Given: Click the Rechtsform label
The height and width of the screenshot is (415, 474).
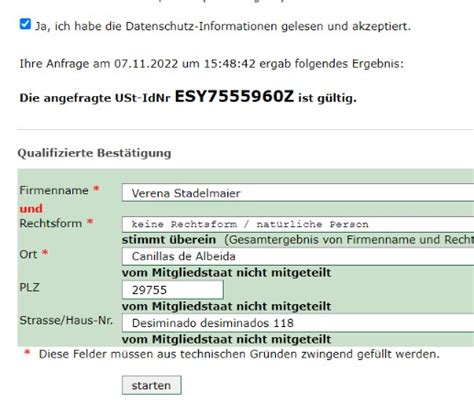Looking at the screenshot, I should tap(51, 223).
